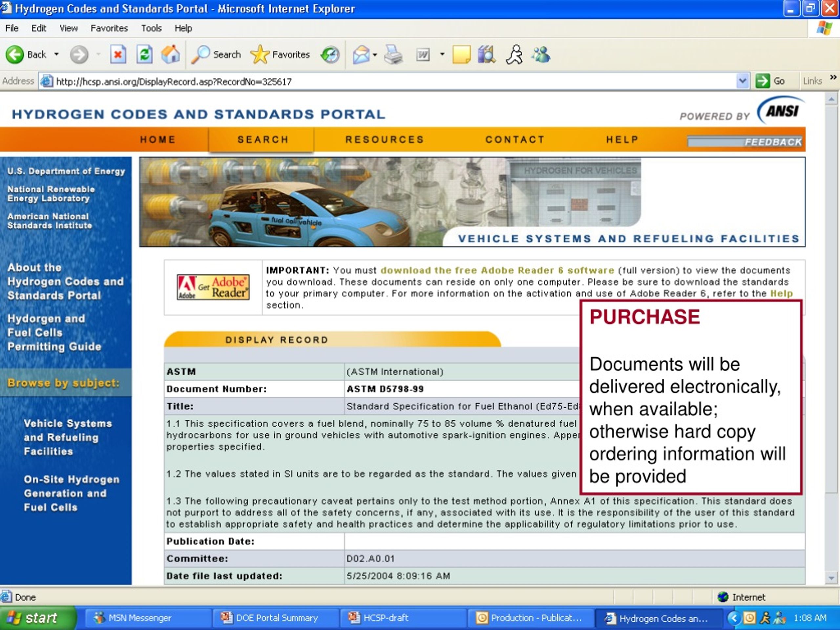
Task: Expand the Mail dropdown arrow
Action: [375, 55]
